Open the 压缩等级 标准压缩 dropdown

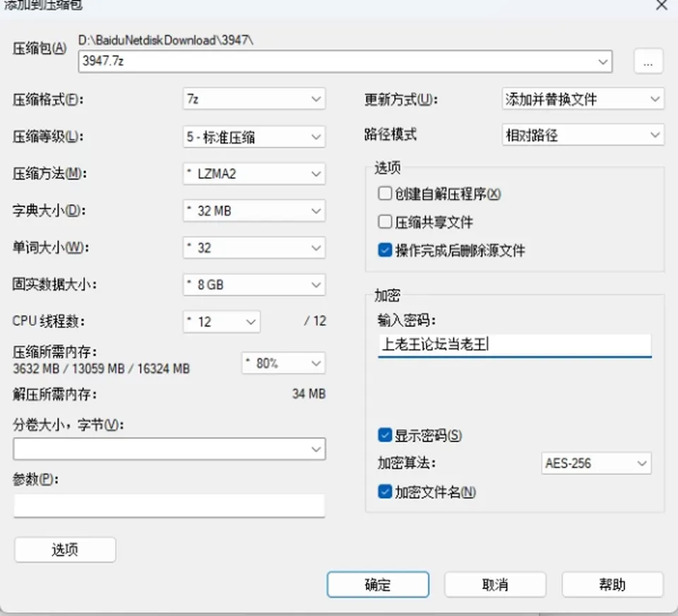254,137
